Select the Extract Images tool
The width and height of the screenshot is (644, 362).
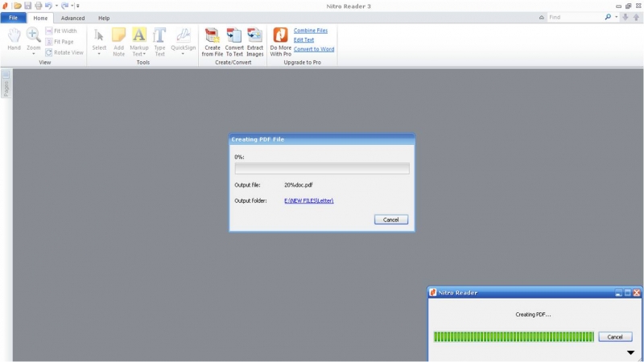coord(255,35)
